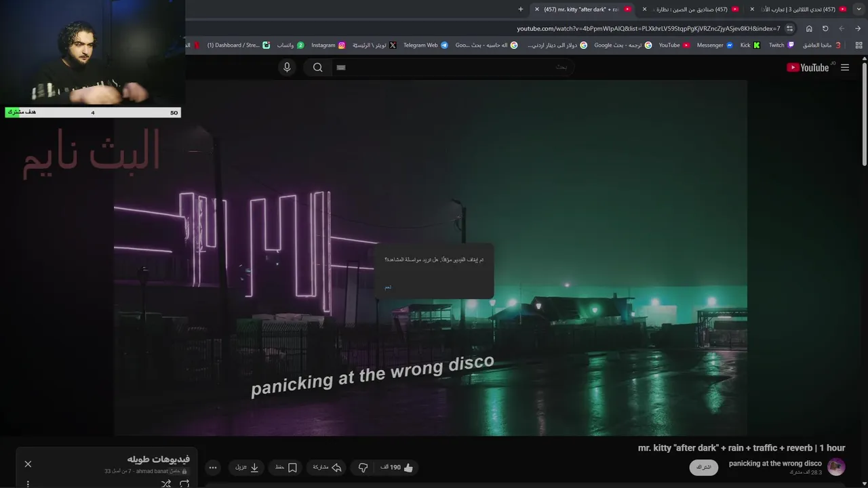Subscribe using the اشتراك button
The height and width of the screenshot is (488, 868).
tap(704, 467)
